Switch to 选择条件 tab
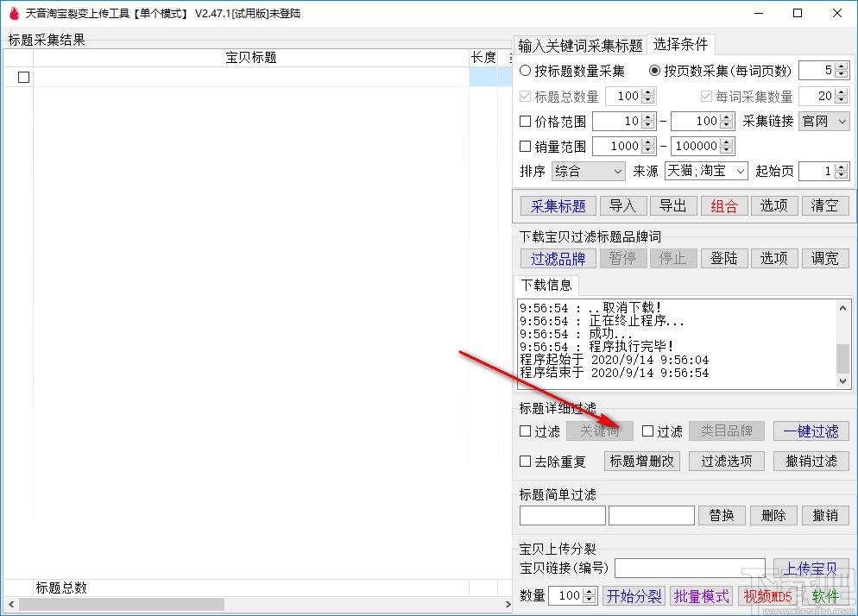The height and width of the screenshot is (616, 858). pos(681,44)
